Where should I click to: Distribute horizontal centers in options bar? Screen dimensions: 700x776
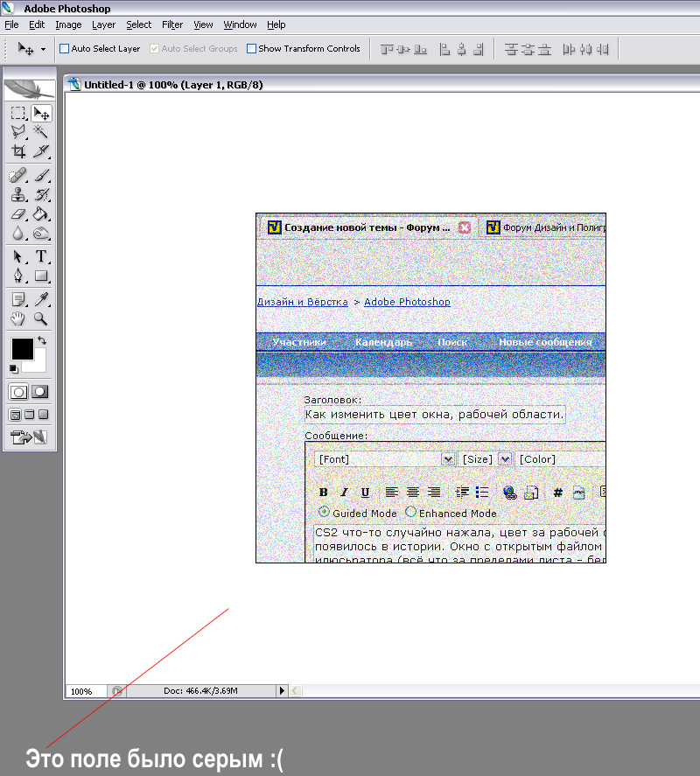(585, 49)
